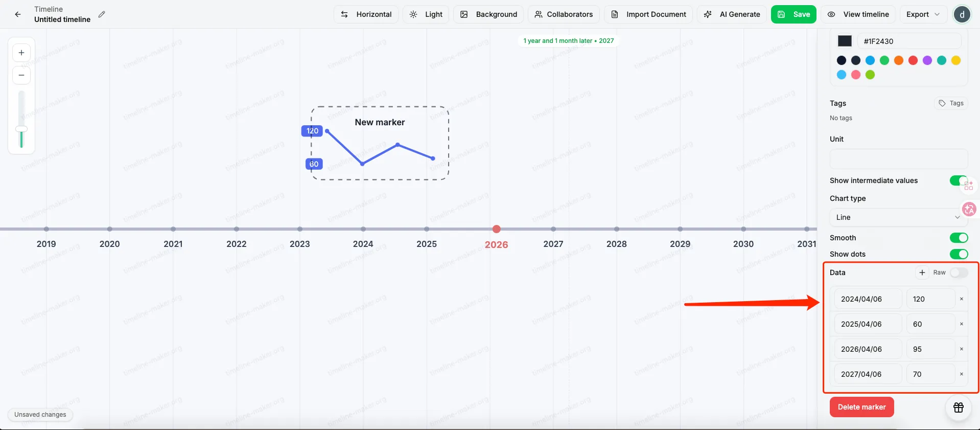This screenshot has height=430, width=980.
Task: Open the Background settings
Action: (488, 14)
